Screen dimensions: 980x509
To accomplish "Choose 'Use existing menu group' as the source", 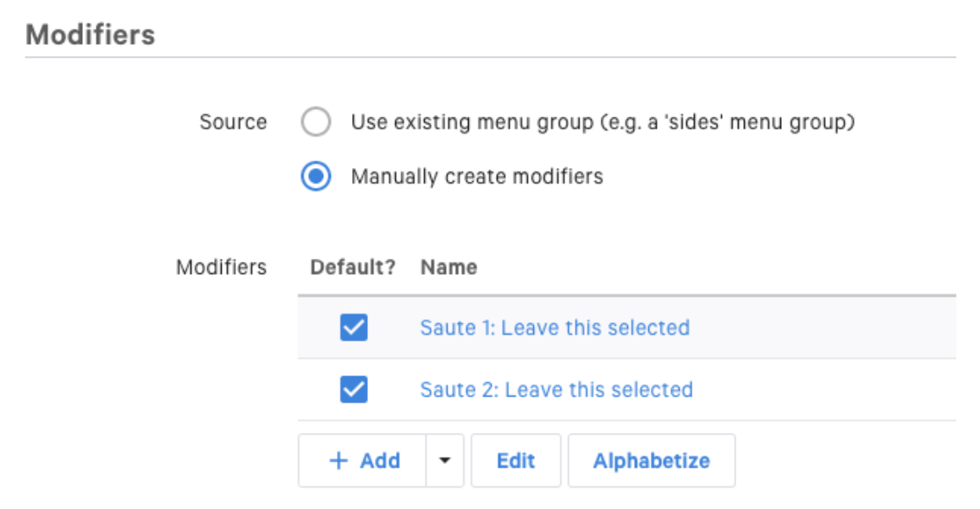I will tap(316, 121).
